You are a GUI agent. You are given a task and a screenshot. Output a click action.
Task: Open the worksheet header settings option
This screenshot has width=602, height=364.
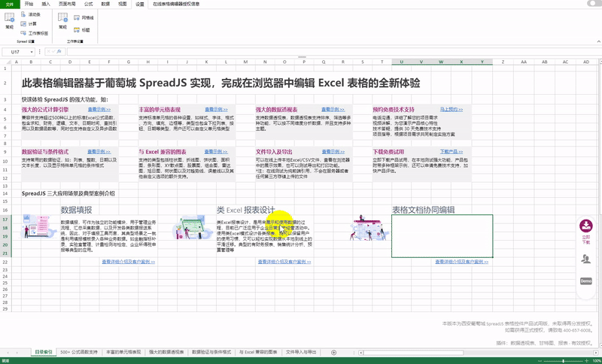[x=82, y=29]
